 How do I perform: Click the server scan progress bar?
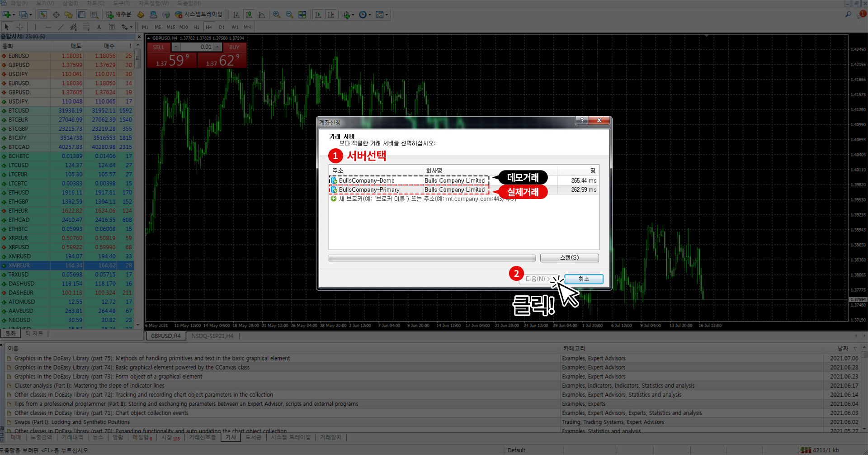432,258
